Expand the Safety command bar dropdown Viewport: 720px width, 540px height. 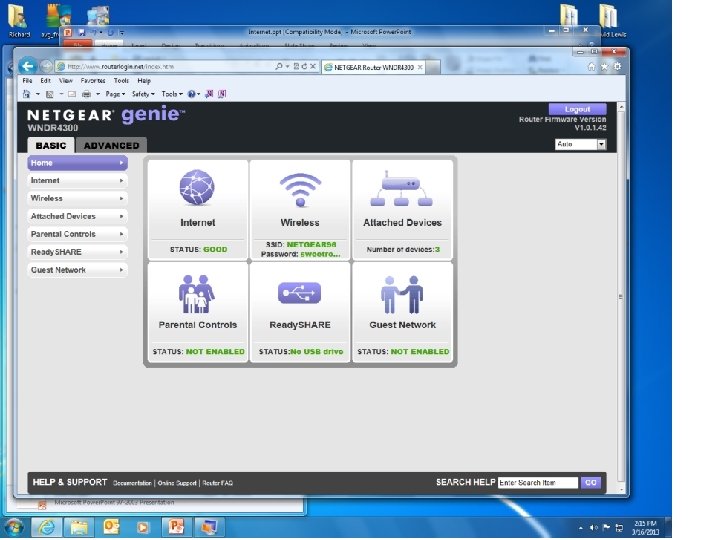click(143, 94)
